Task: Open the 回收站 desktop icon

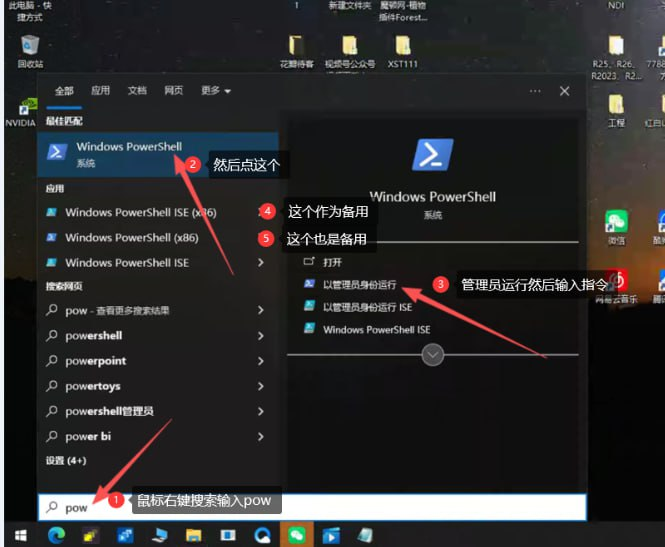Action: 30,52
